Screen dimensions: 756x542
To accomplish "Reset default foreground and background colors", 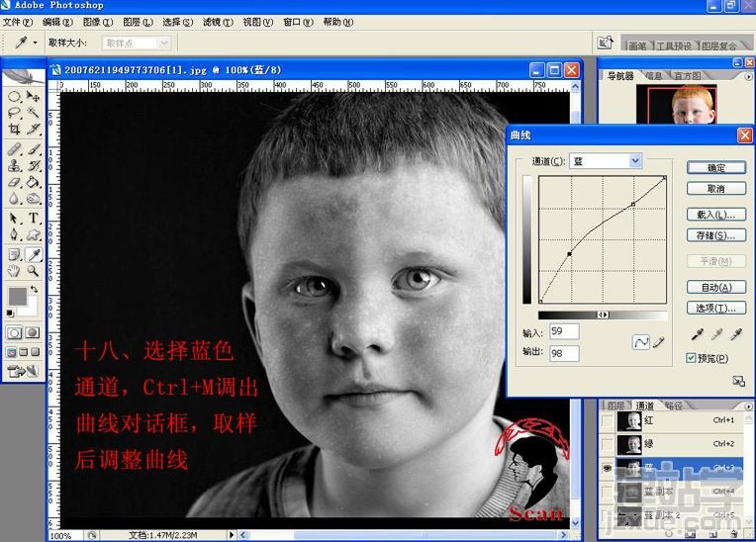I will pos(10,314).
